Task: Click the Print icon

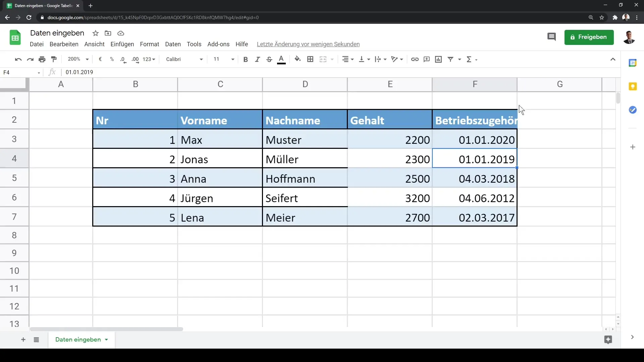Action: [x=42, y=59]
